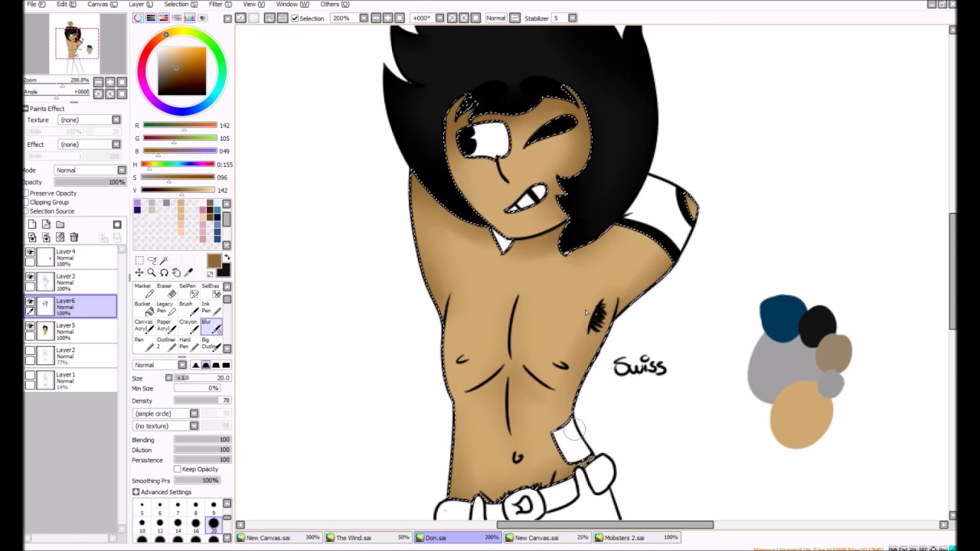This screenshot has width=980, height=551.
Task: Choose the rotate view tool
Action: click(x=164, y=272)
